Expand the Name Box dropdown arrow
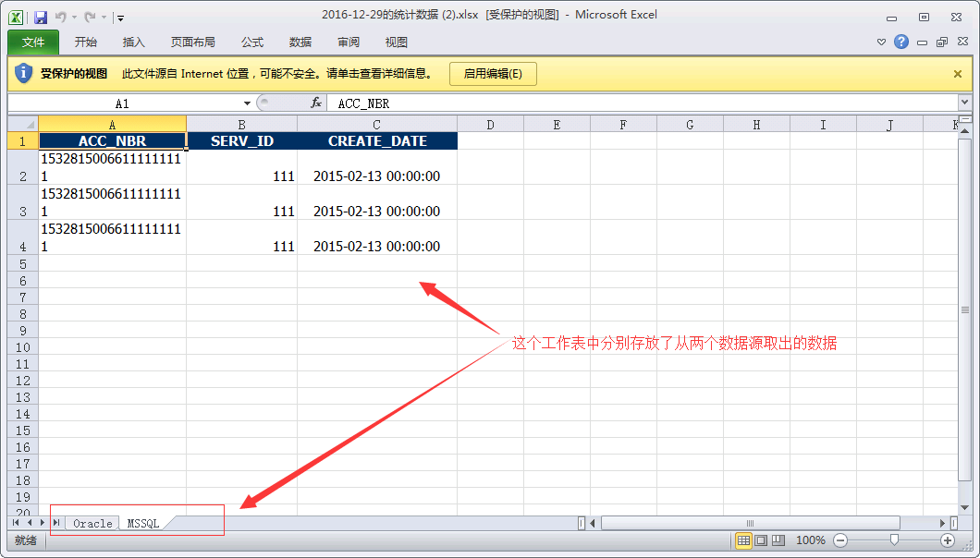 (x=247, y=103)
